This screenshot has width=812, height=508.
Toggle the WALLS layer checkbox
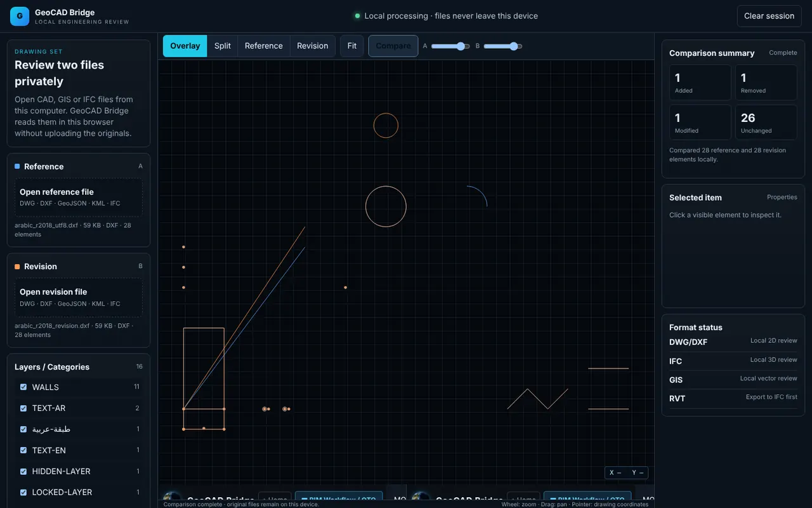23,387
